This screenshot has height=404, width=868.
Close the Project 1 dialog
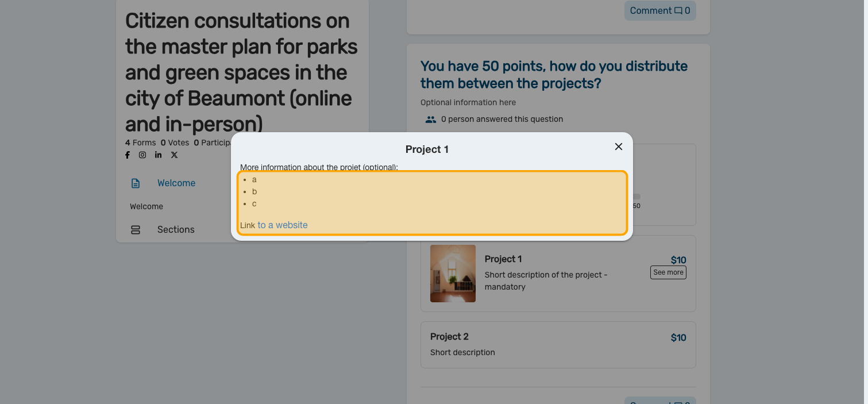pos(619,147)
